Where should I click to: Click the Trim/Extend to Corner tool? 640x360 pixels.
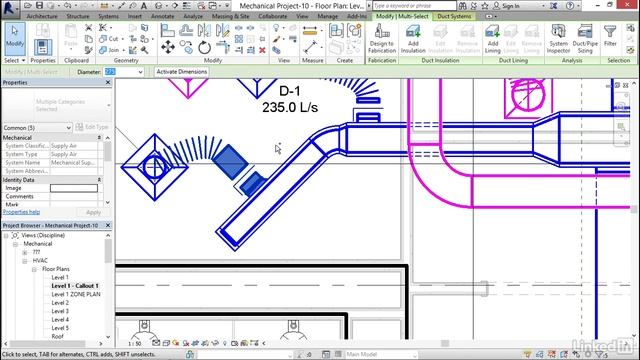(x=223, y=47)
